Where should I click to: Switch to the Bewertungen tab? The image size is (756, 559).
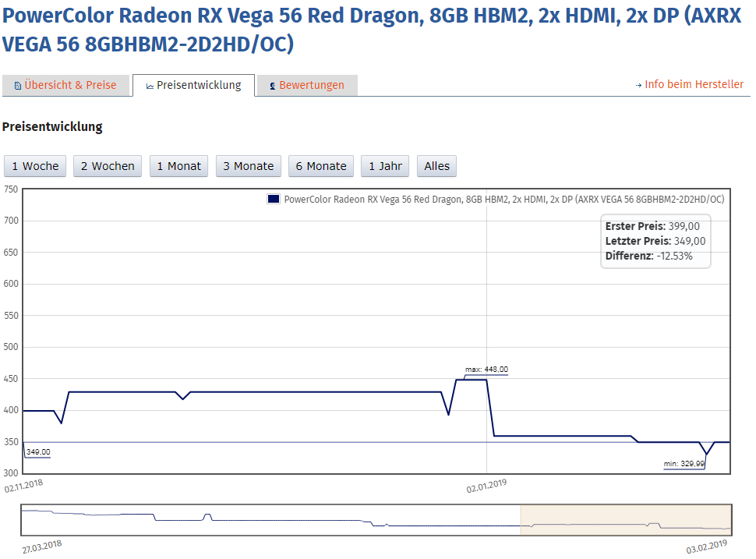pyautogui.click(x=307, y=85)
